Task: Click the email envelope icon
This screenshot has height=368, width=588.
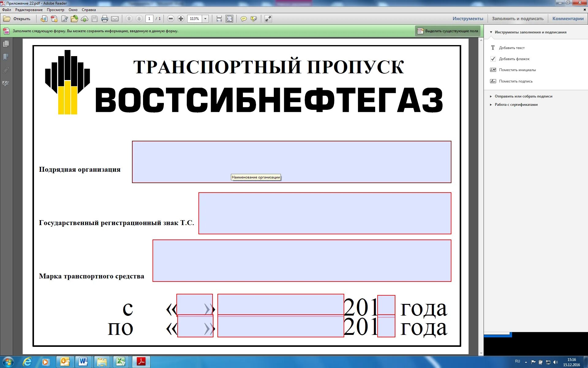Action: click(115, 19)
